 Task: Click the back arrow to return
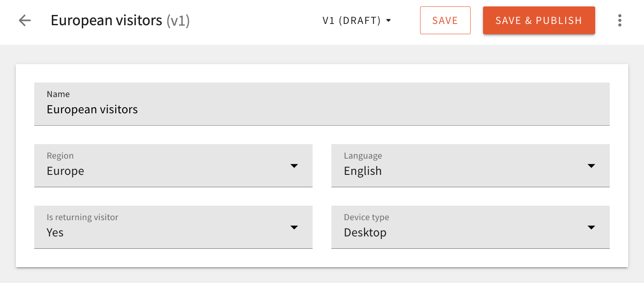coord(25,20)
